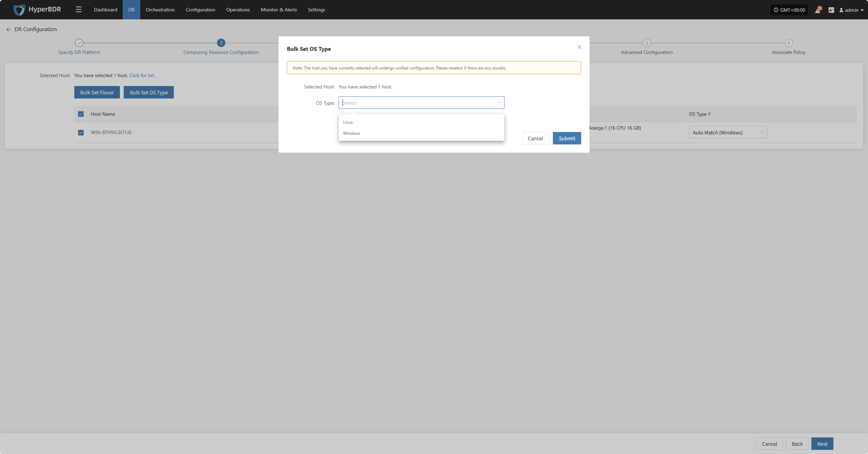
Task: Close the Bulk Set OS Type dialog
Action: point(579,47)
